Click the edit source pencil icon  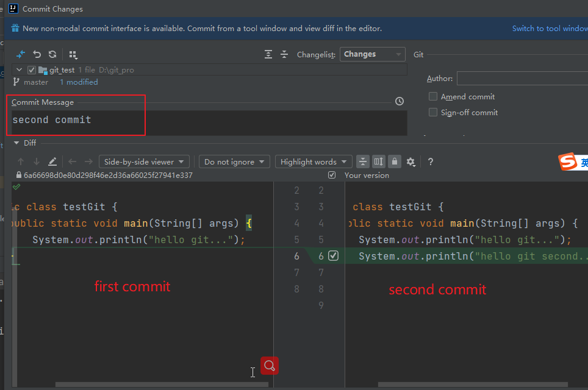click(x=52, y=161)
